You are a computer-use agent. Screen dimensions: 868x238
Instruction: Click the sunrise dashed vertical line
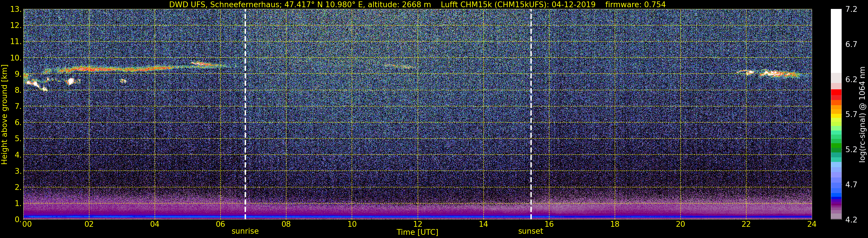coord(245,114)
